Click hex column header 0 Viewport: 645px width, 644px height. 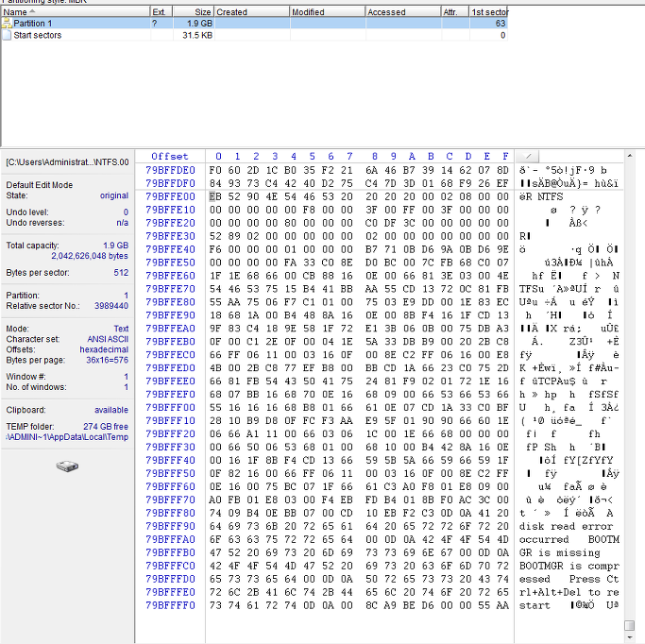[218, 156]
